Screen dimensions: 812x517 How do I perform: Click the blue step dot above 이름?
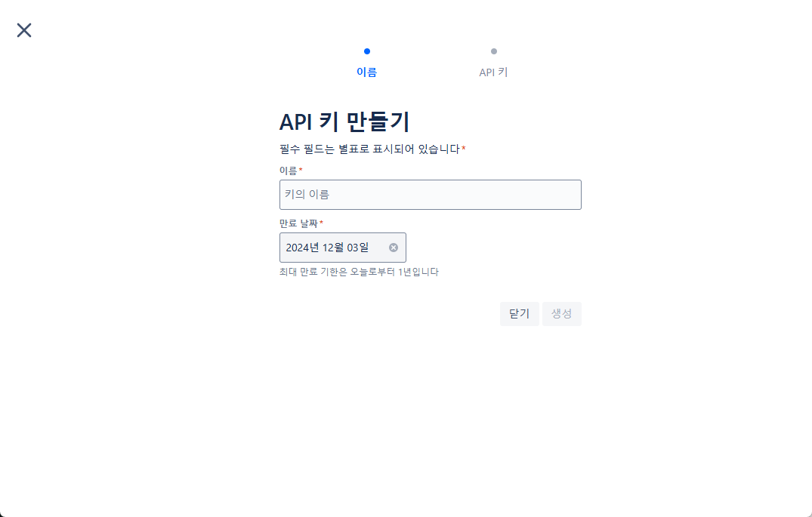(366, 51)
